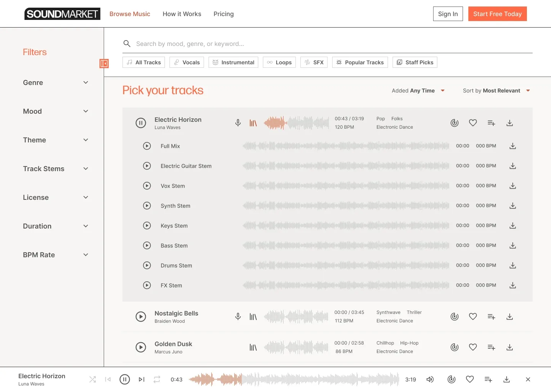This screenshot has width=551, height=392.
Task: Download the Electric Horizon track
Action: (x=510, y=123)
